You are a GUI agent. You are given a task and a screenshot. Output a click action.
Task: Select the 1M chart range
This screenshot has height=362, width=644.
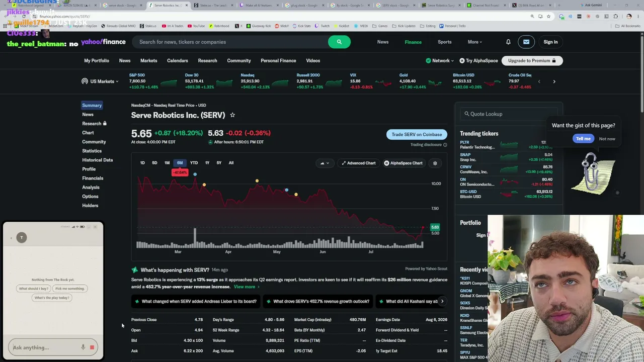click(167, 163)
